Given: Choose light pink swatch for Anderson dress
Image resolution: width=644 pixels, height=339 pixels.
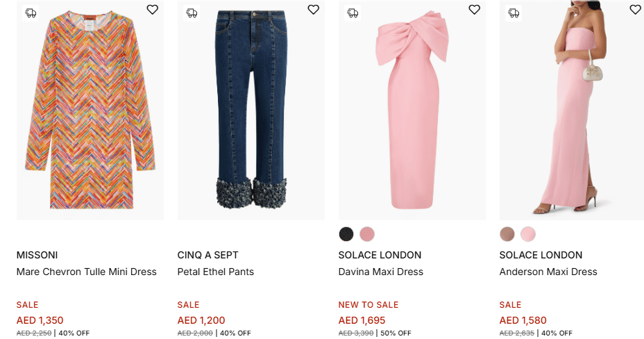Looking at the screenshot, I should click(528, 234).
